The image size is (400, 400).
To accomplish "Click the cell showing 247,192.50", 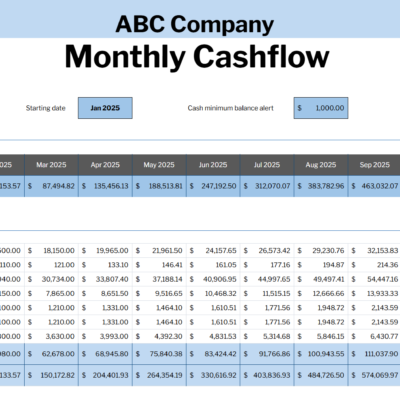I will [x=213, y=186].
